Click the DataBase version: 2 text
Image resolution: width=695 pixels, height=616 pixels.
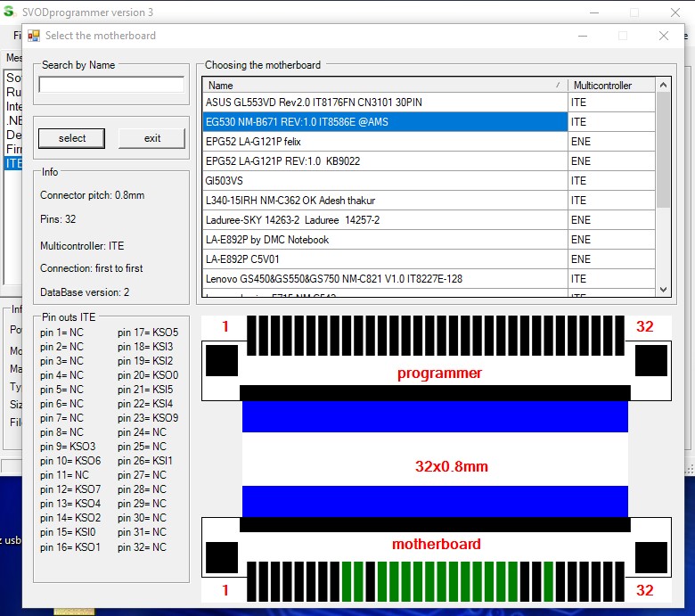(x=85, y=292)
